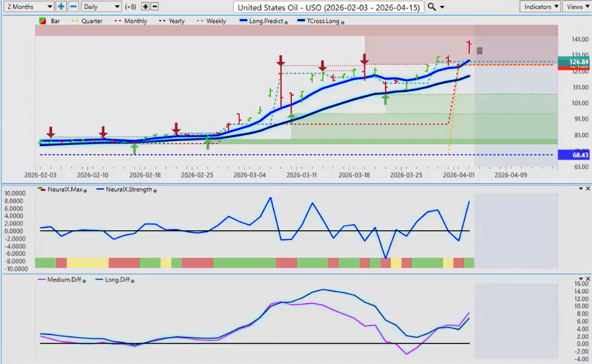Click the blue plus zoom-in button

61,7
